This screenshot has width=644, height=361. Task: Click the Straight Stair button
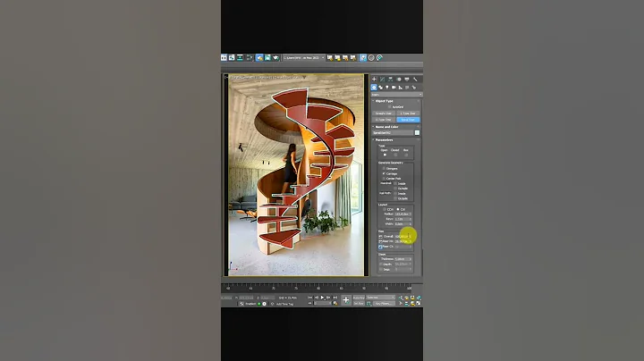384,113
